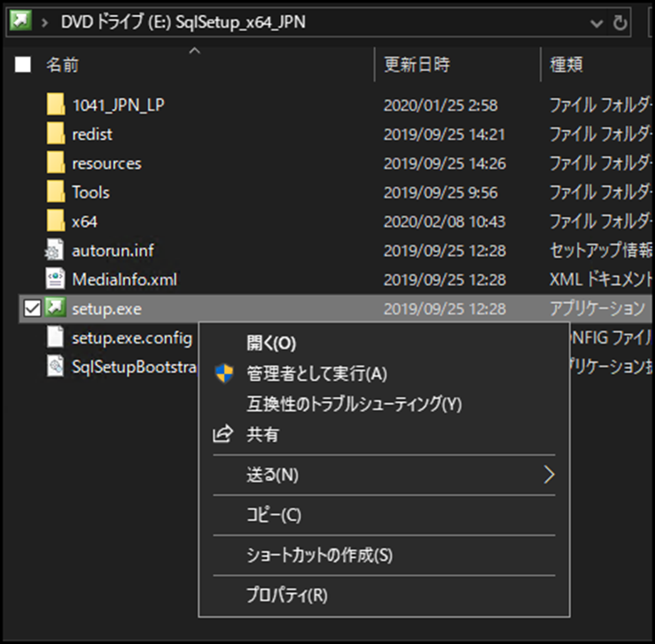Screen dimensions: 655x644
Task: Click date 2019/09/25 14:26
Action: 444,164
